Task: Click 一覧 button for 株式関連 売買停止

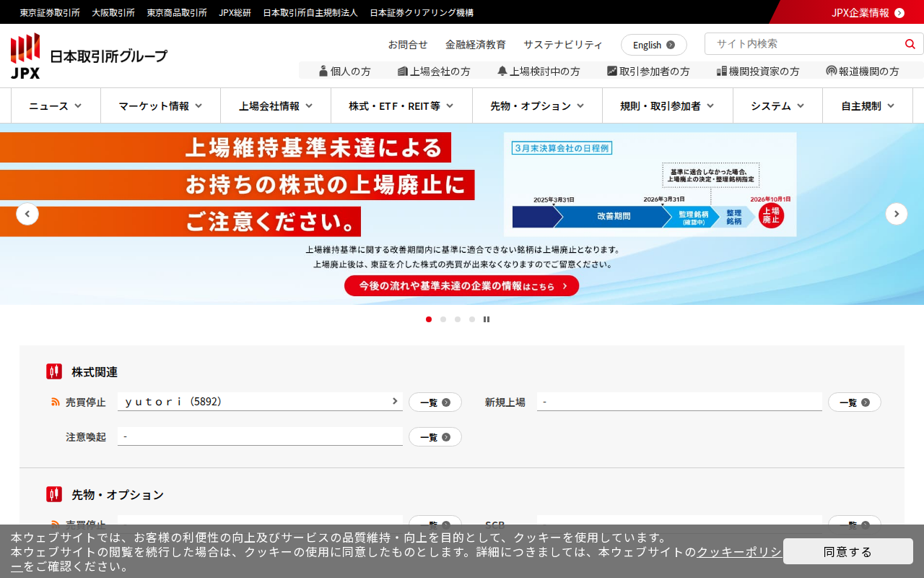Action: (x=435, y=402)
